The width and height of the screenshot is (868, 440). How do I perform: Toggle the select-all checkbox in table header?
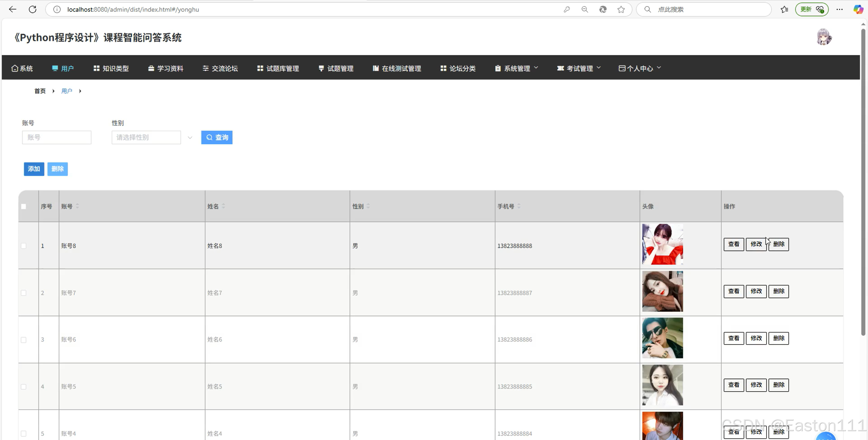[24, 206]
